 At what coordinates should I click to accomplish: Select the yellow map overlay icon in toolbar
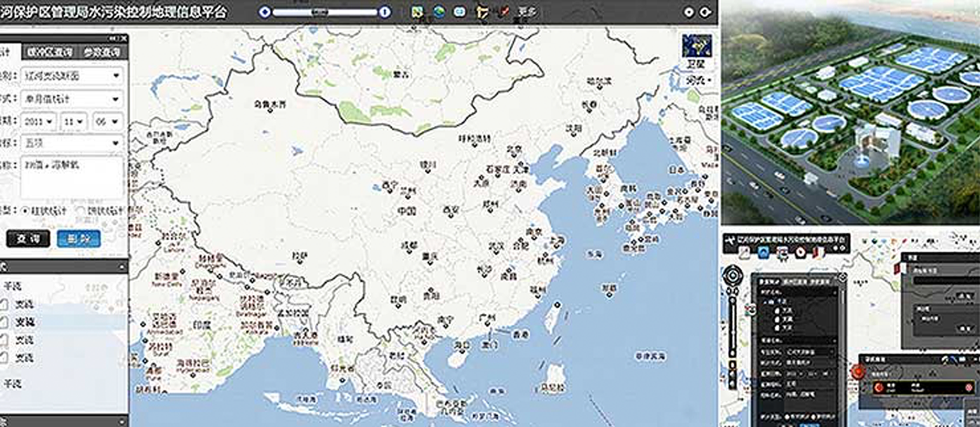(x=416, y=11)
